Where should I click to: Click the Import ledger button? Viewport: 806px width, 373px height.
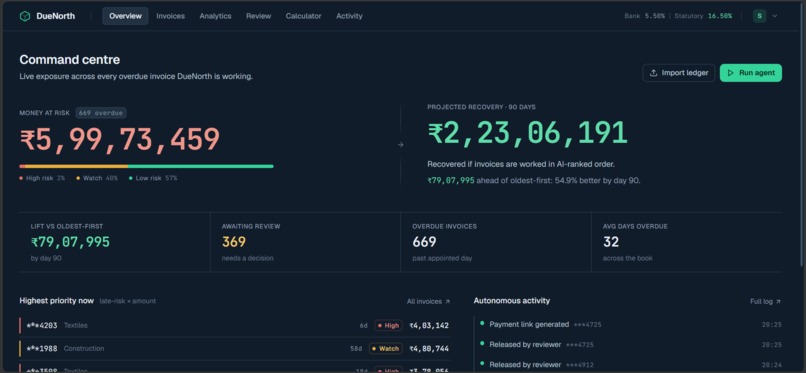point(679,73)
